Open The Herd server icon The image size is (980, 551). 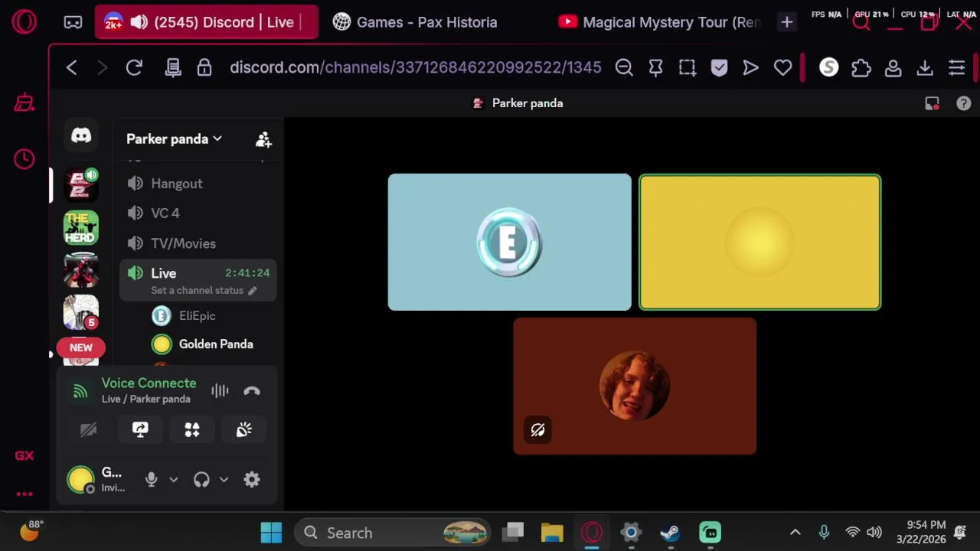80,227
